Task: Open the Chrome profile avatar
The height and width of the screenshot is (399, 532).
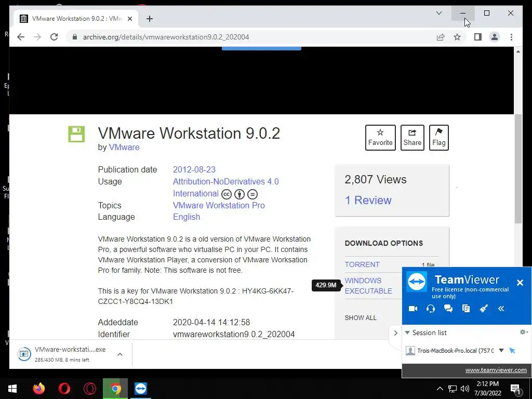Action: click(x=495, y=37)
